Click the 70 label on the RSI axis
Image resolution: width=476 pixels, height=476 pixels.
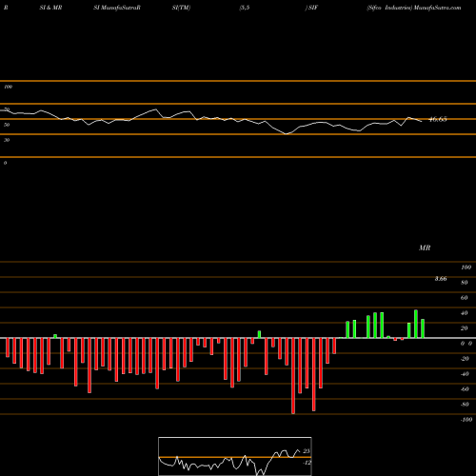[x=7, y=109]
